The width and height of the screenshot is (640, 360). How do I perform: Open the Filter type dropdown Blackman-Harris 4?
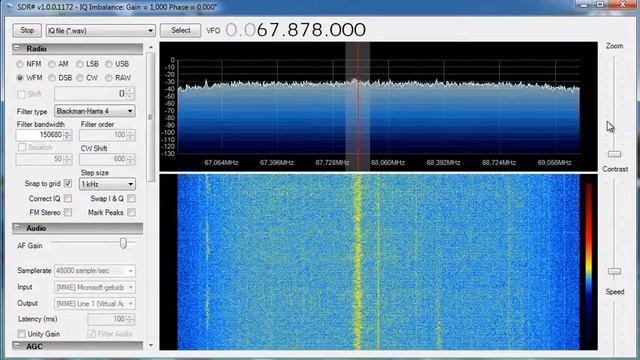pyautogui.click(x=95, y=111)
